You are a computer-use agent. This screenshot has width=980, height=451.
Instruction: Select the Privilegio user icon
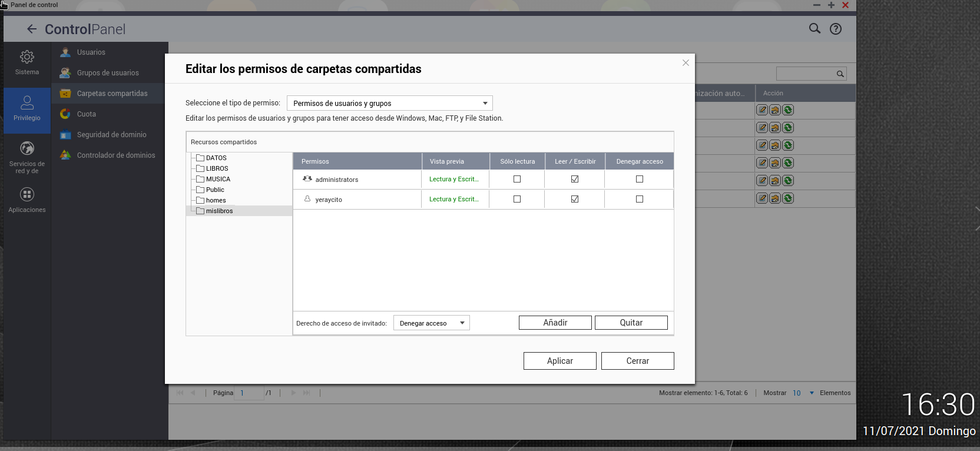(27, 103)
